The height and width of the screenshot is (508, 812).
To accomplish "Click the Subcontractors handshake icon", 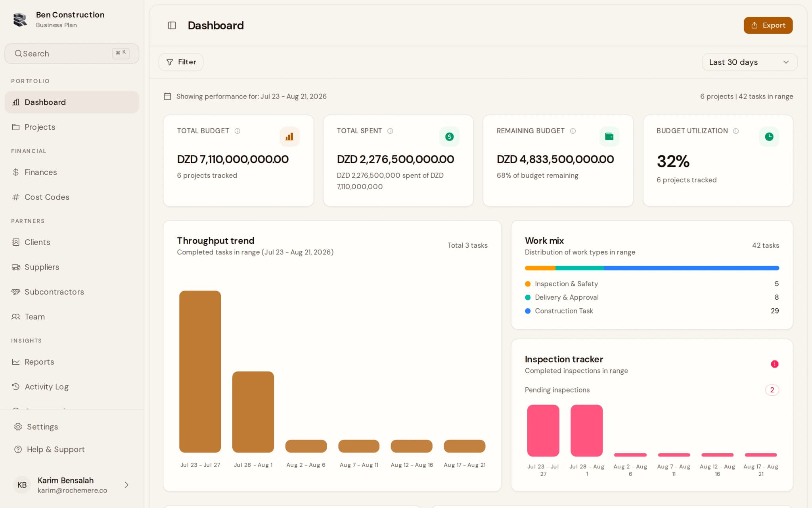I will (16, 292).
